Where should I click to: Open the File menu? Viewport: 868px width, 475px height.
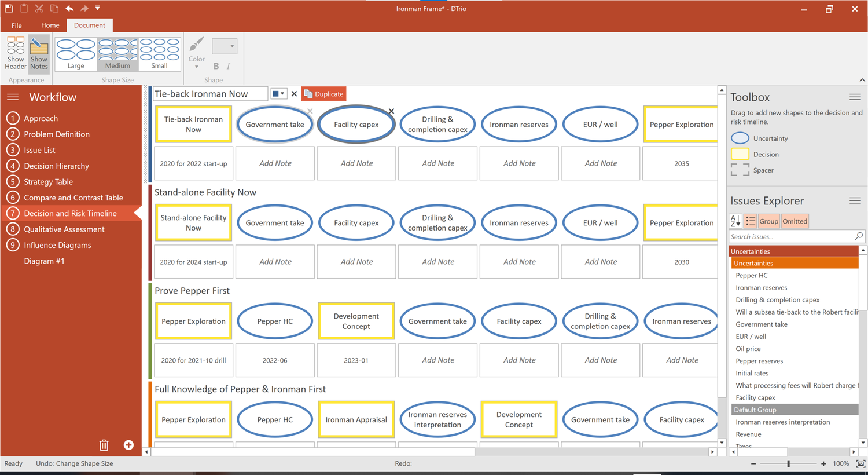click(x=17, y=25)
